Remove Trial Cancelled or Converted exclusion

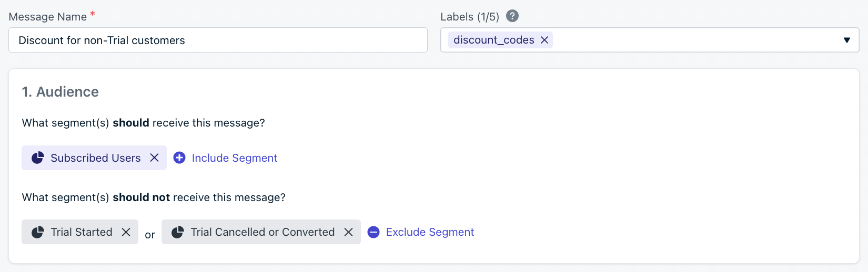coord(348,232)
